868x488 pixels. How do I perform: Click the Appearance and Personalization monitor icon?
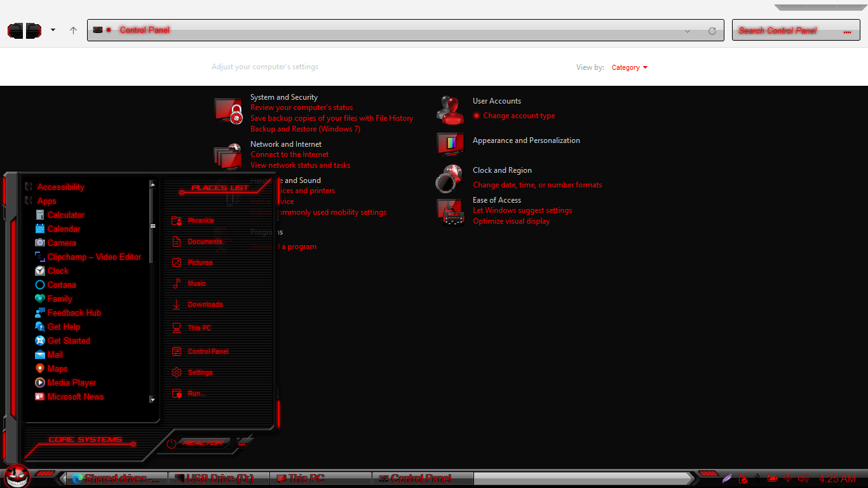pos(451,144)
